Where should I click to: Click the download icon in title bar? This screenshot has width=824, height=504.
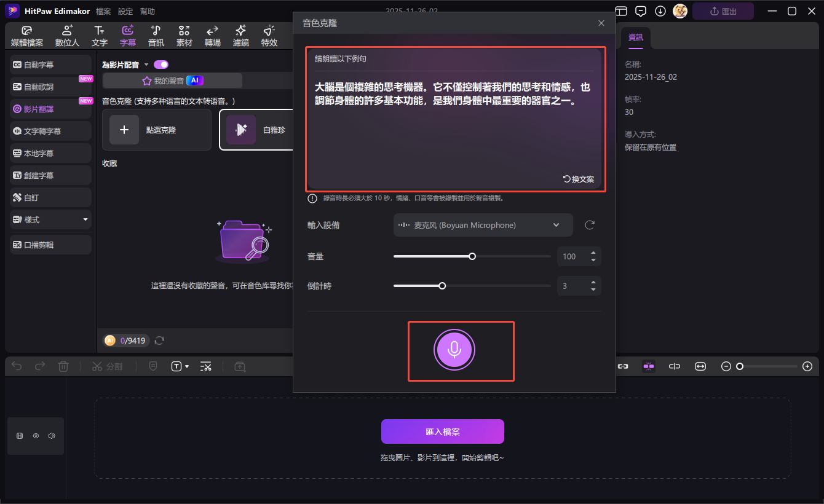tap(660, 11)
